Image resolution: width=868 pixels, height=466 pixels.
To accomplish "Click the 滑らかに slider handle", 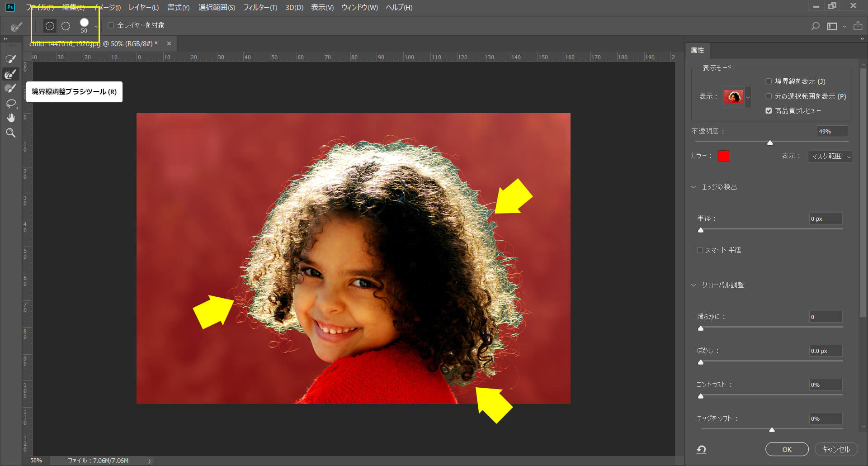I will pos(701,328).
